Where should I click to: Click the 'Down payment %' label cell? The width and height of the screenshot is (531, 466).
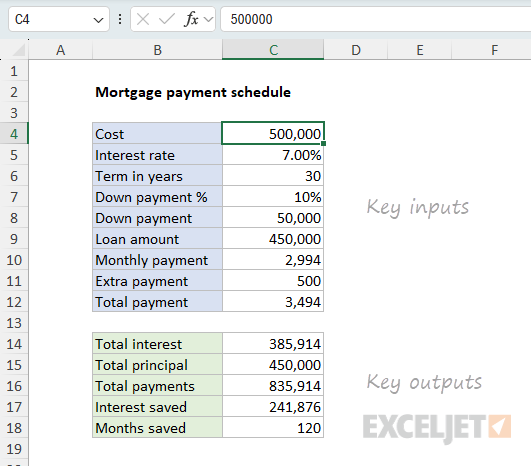click(x=157, y=197)
